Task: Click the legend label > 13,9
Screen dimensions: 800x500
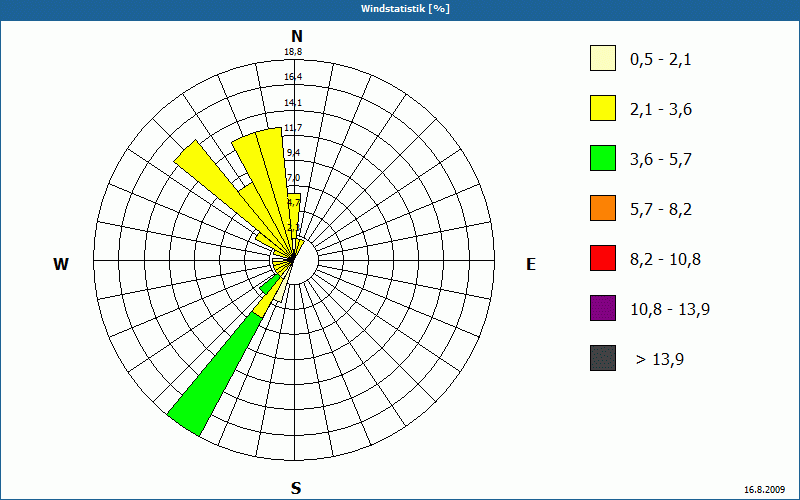Action: tap(660, 360)
